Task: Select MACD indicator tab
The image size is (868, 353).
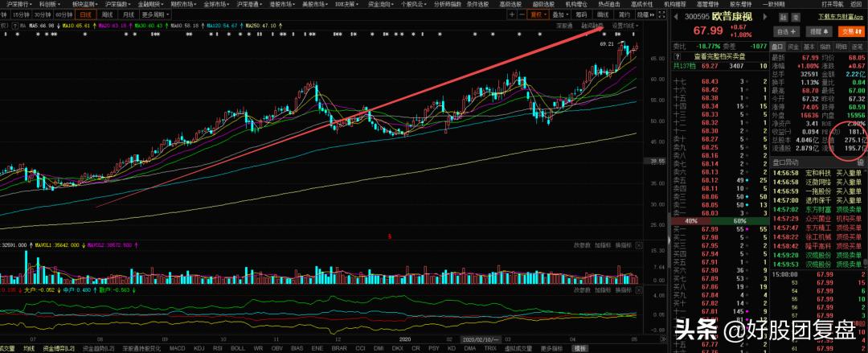Action: pyautogui.click(x=178, y=348)
